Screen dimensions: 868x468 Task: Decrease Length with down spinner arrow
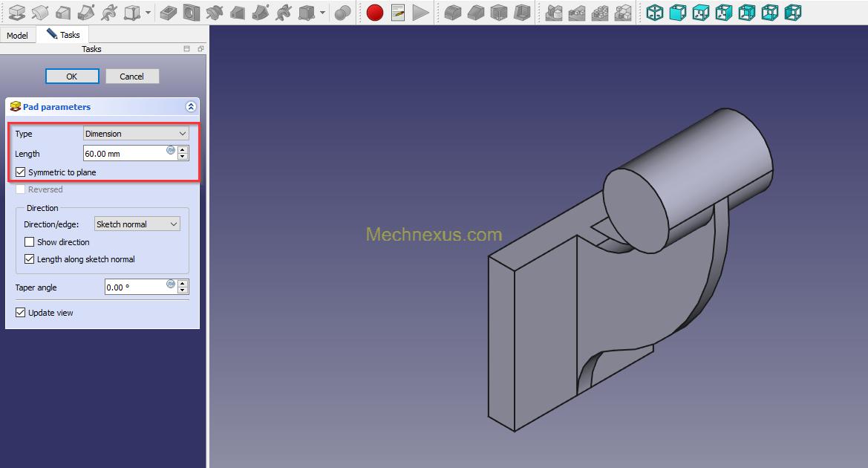coord(183,157)
